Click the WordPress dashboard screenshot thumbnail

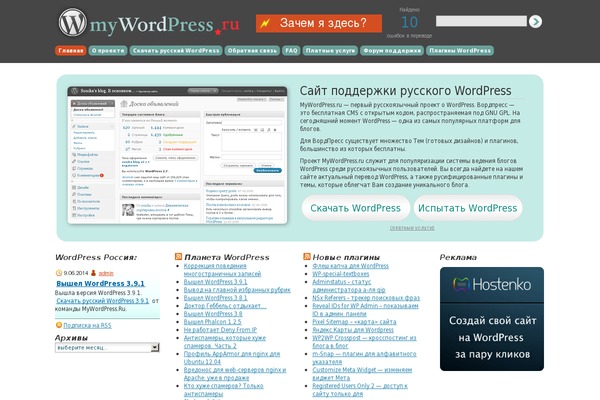click(178, 155)
